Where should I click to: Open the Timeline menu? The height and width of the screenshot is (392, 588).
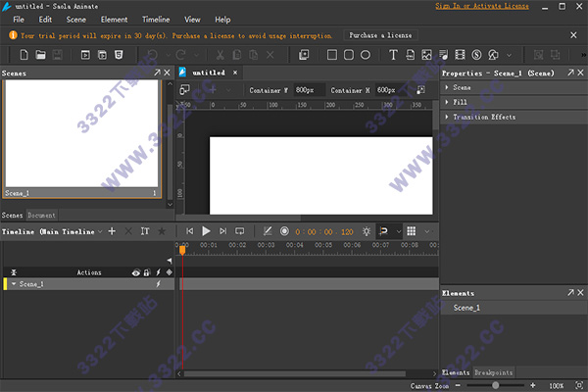coord(156,20)
